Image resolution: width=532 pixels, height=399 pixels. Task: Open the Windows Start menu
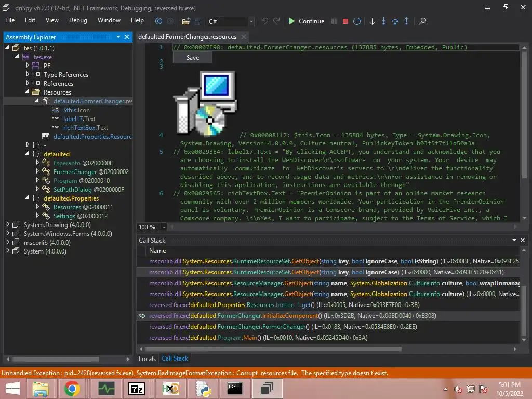[x=13, y=389]
